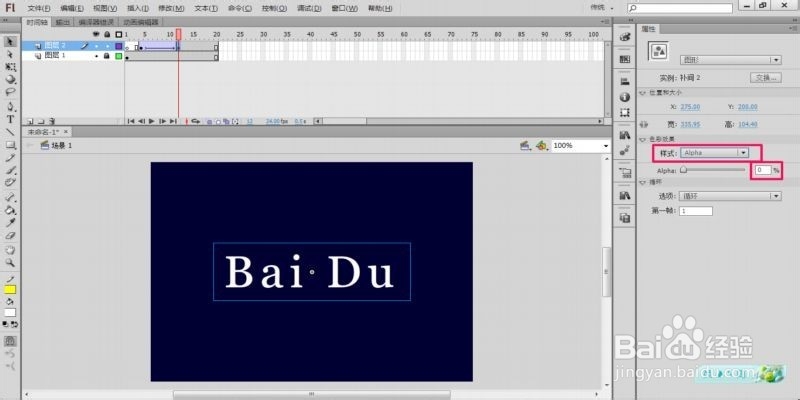Click the Delete layer trash icon

tap(52, 121)
